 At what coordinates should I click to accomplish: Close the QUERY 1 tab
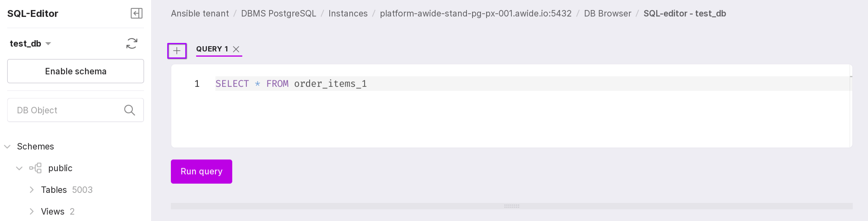pos(236,49)
